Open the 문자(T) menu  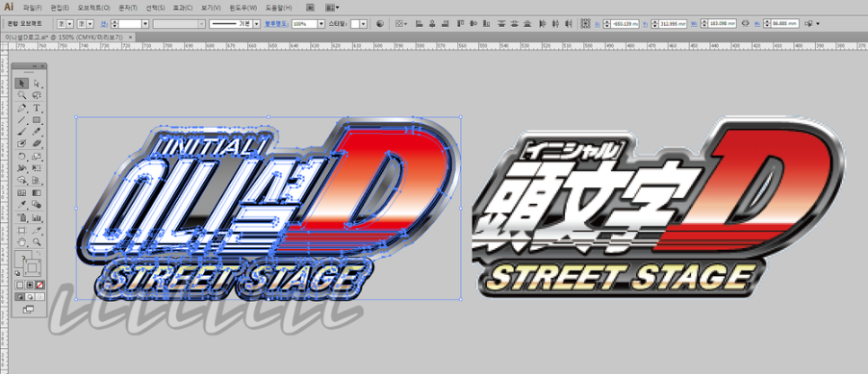click(x=128, y=8)
